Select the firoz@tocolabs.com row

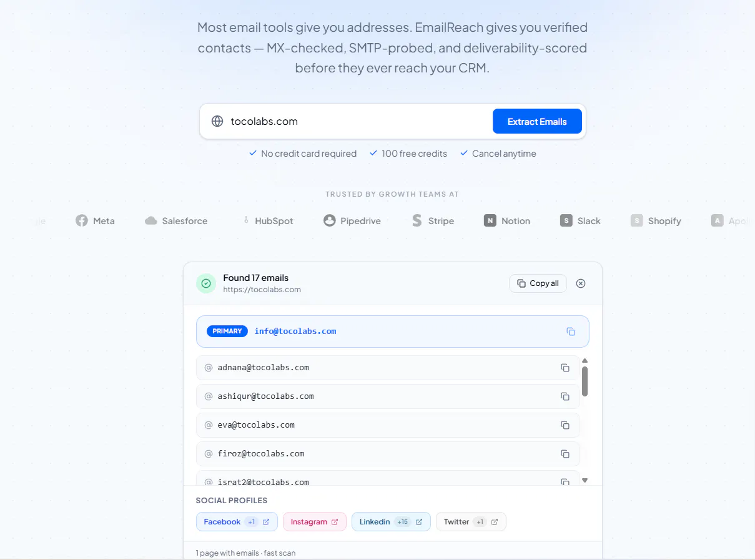coord(388,454)
